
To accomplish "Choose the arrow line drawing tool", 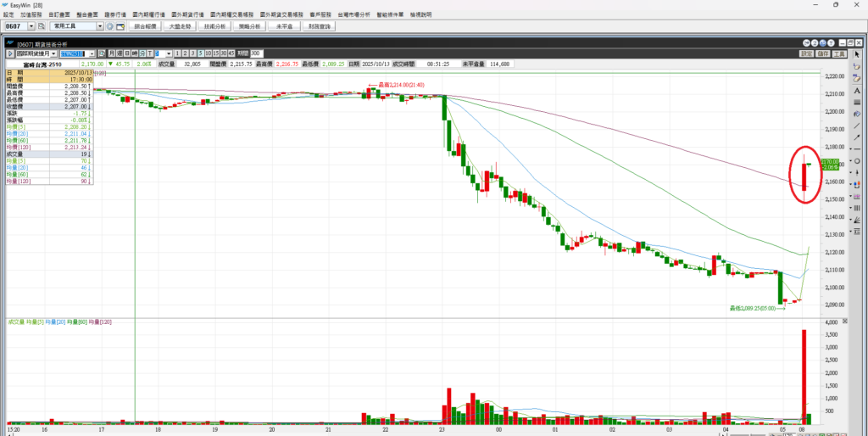I will click(x=858, y=137).
